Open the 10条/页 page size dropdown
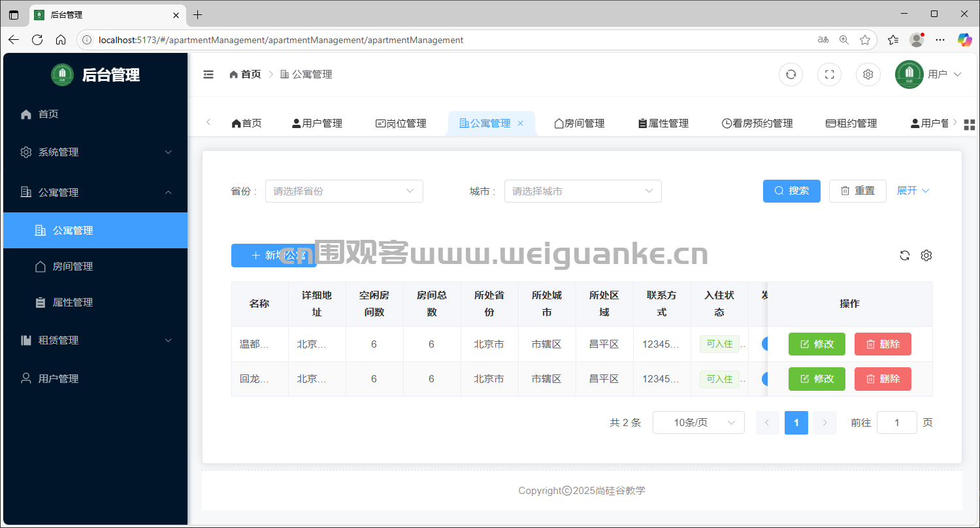 click(x=698, y=423)
